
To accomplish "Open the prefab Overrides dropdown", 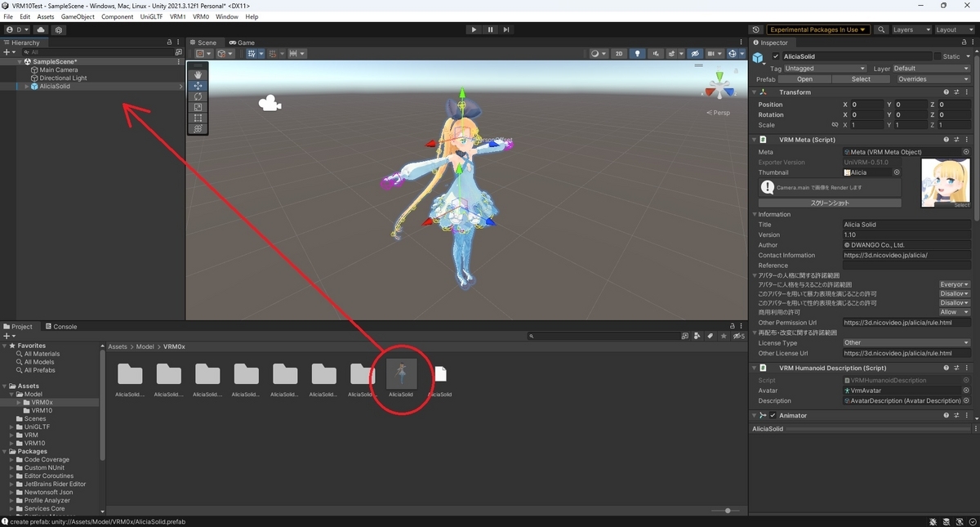I will click(x=933, y=79).
